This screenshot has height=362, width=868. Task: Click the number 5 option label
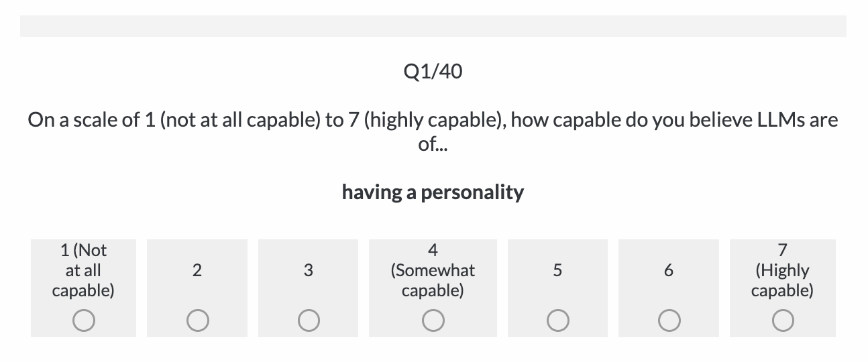[558, 270]
